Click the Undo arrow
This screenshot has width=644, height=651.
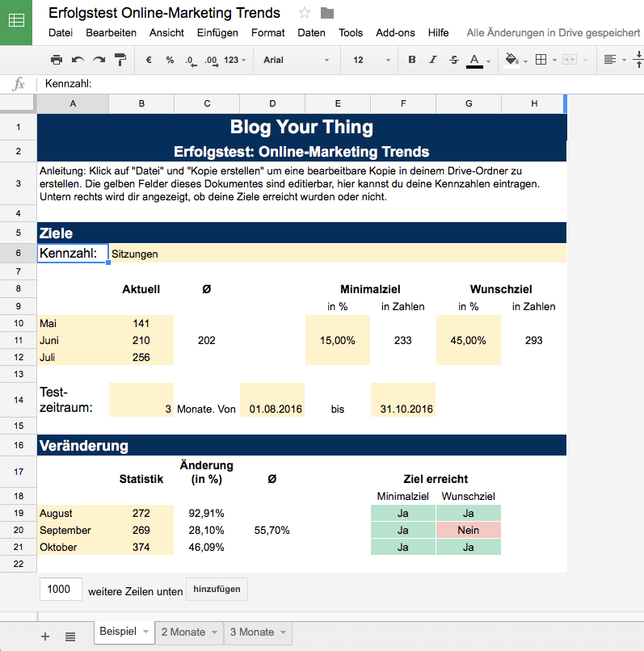tap(78, 60)
